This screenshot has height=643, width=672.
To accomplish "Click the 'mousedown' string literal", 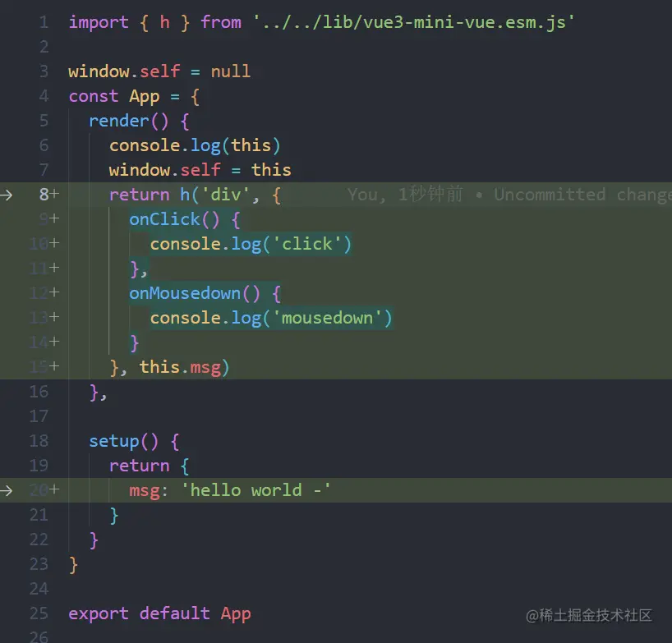I will click(327, 319).
